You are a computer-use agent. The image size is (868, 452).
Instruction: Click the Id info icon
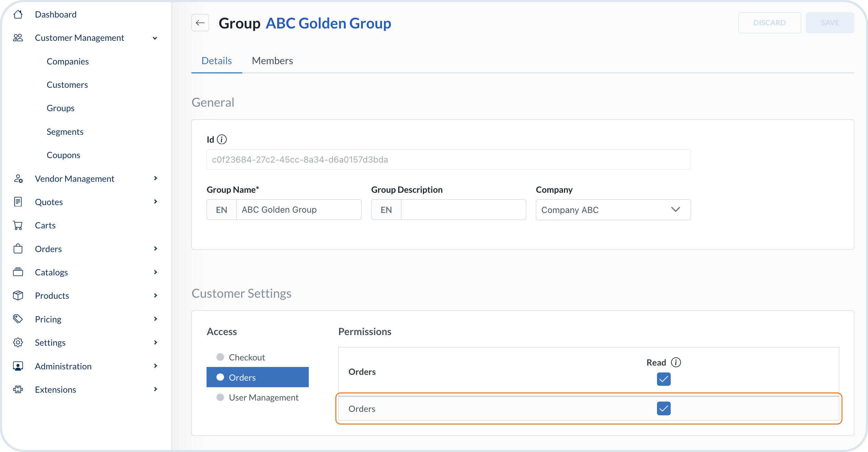point(222,140)
